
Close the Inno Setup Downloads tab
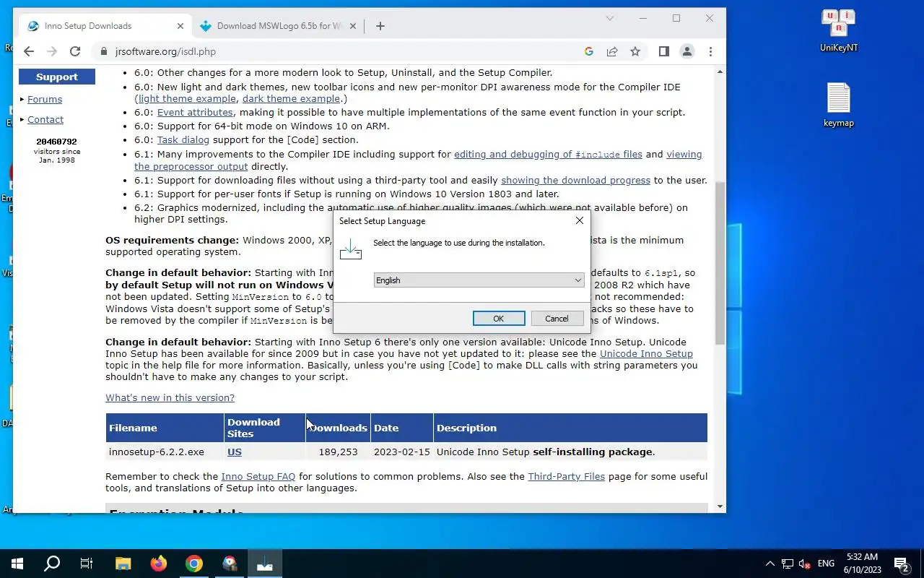tap(180, 26)
